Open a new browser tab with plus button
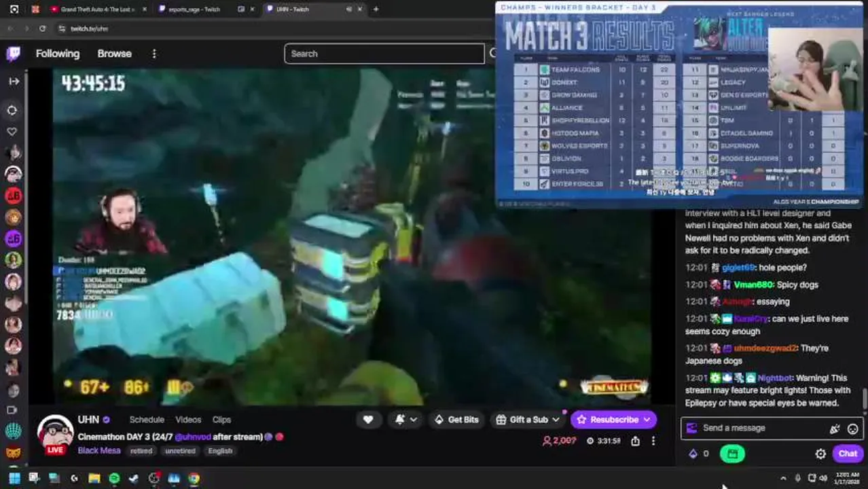 point(376,9)
